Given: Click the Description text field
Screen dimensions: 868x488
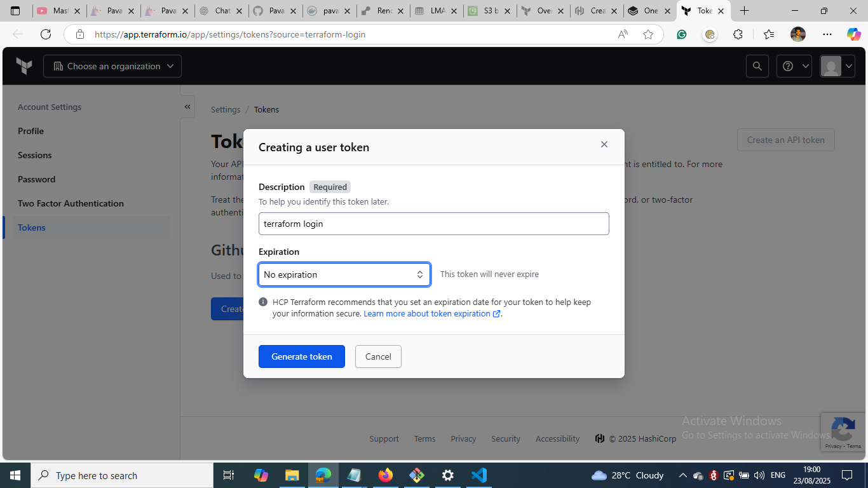Looking at the screenshot, I should coord(433,224).
